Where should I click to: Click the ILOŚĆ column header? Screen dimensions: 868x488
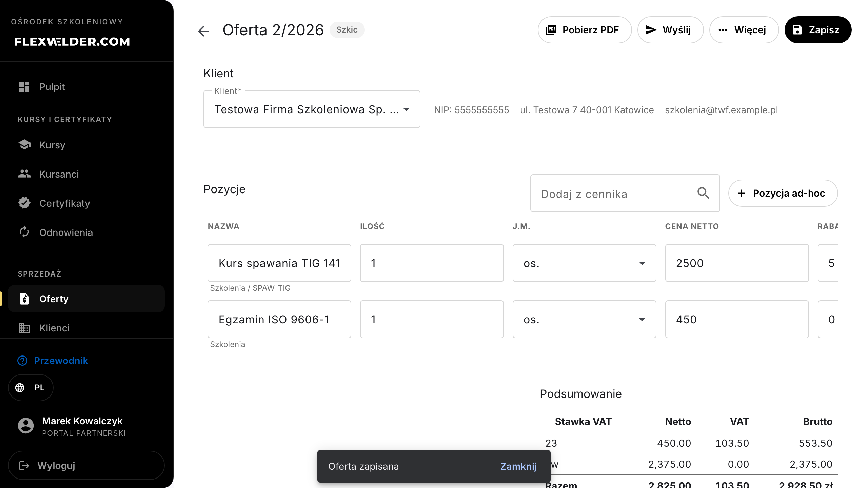coord(372,226)
